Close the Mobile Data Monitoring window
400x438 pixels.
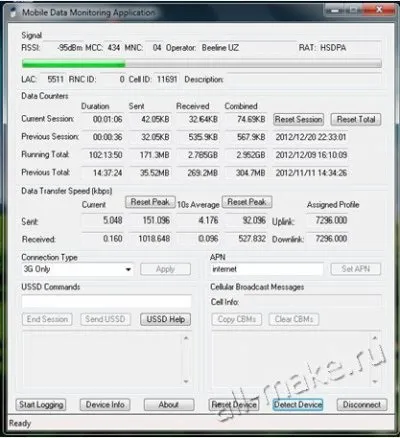coord(379,11)
